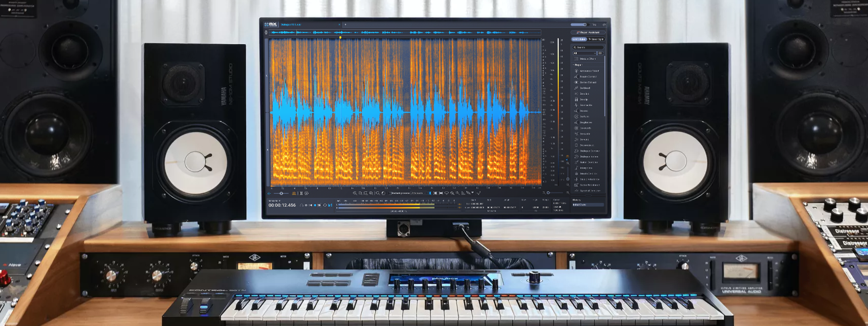Switch to the Modules toggle view
The height and width of the screenshot is (326, 868).
point(579,39)
